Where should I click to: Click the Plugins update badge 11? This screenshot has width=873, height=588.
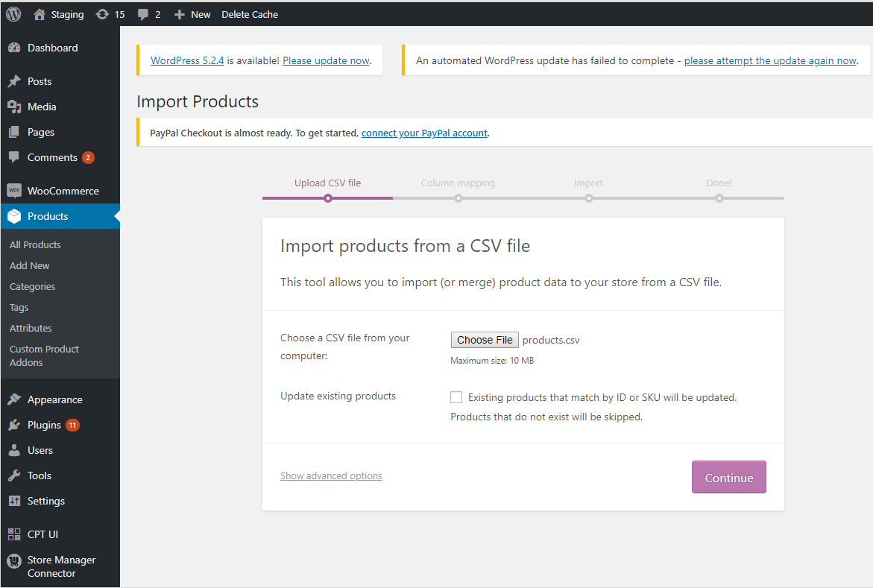pyautogui.click(x=72, y=425)
